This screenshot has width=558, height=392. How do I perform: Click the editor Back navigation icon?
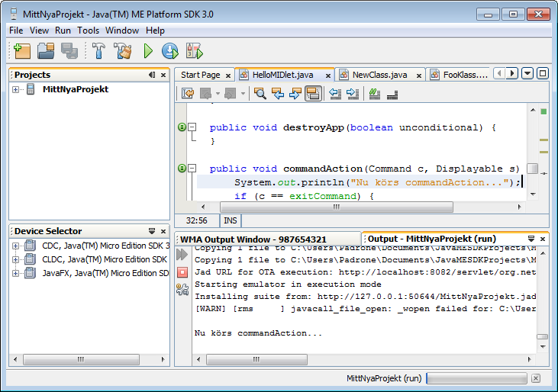tap(205, 94)
